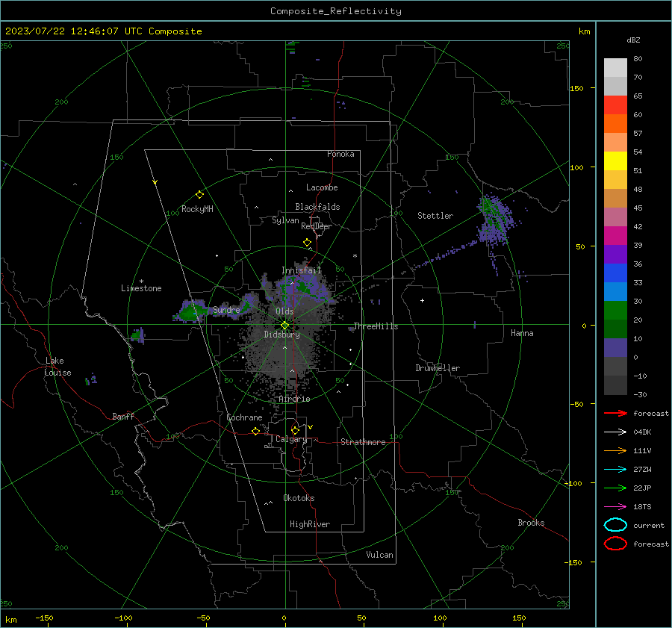
Task: Click the Composite_Reflectivity title
Action: tap(336, 11)
